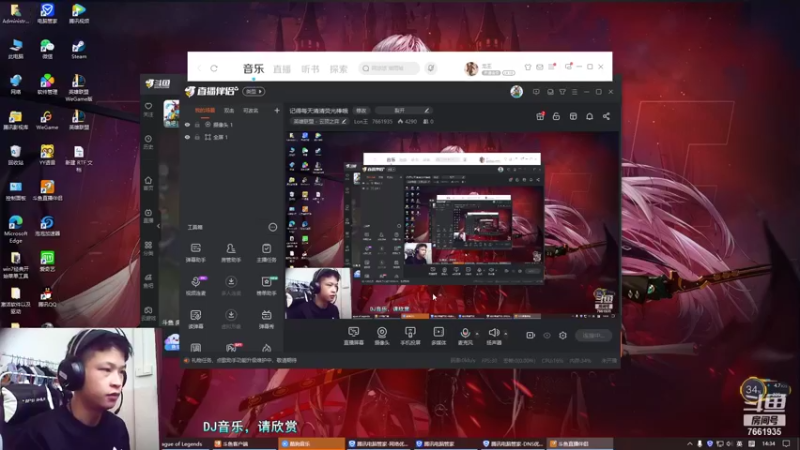Expand speaker options arrow
800x450 pixels.
pos(506,334)
